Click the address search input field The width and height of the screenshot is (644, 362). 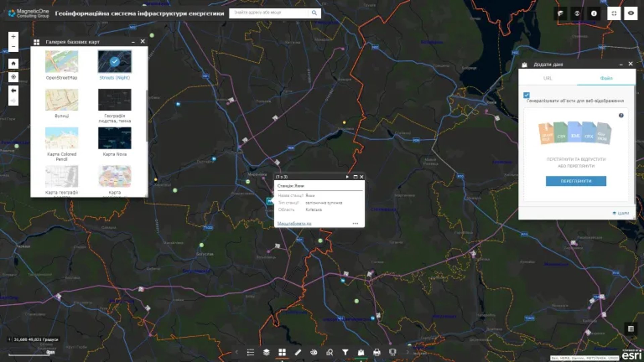tap(268, 13)
